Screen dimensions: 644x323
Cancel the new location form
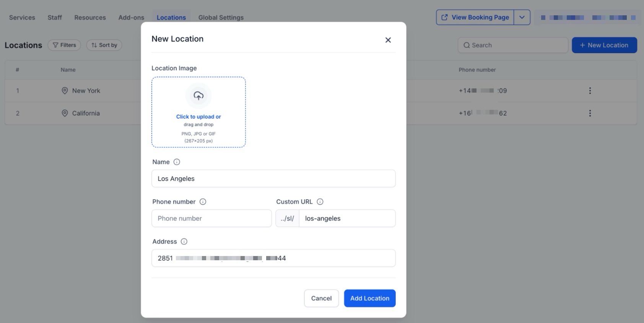[x=321, y=298]
